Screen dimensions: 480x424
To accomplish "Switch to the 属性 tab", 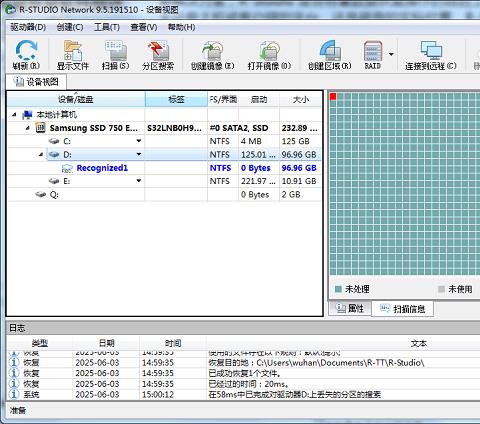I will pyautogui.click(x=350, y=308).
